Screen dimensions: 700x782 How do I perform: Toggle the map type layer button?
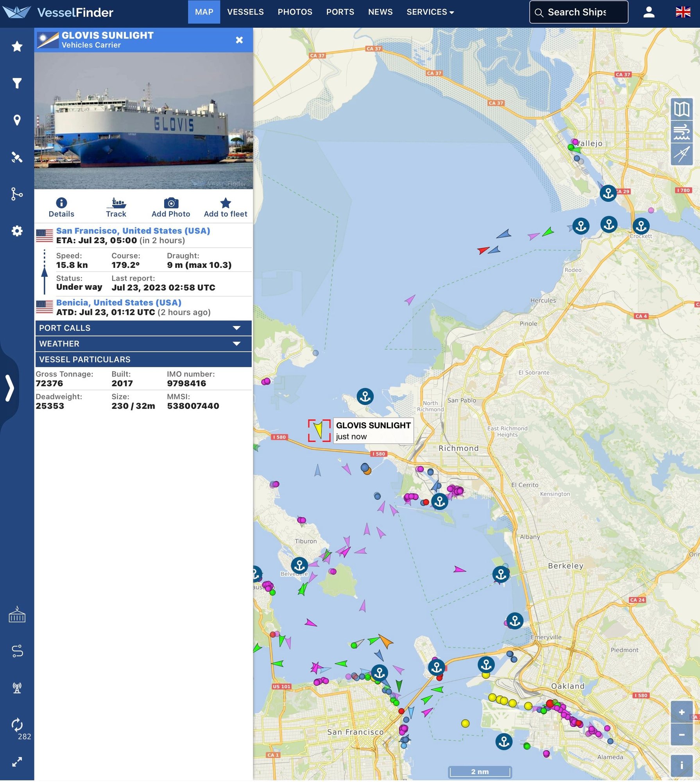(x=682, y=109)
